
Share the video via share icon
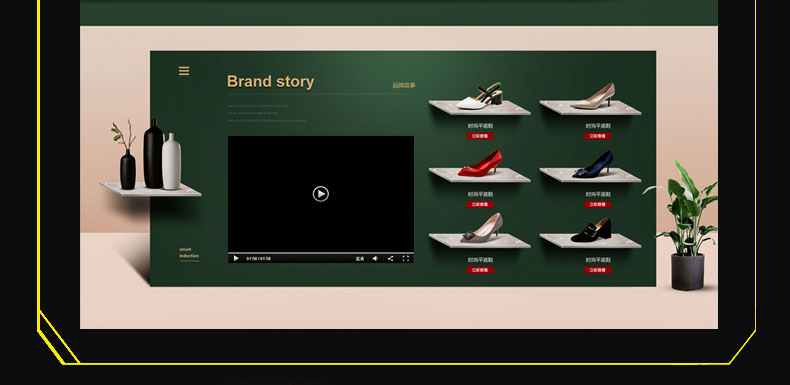[x=390, y=259]
